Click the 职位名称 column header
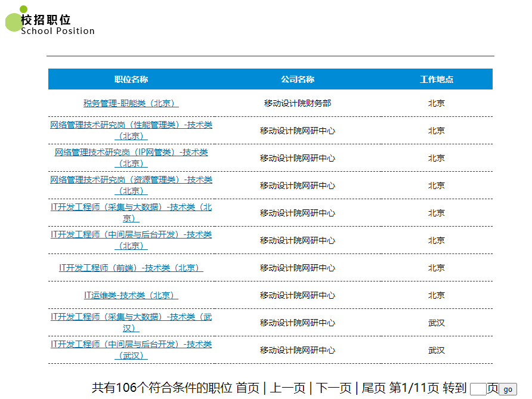Viewport: 532px width, 399px height. pos(131,79)
